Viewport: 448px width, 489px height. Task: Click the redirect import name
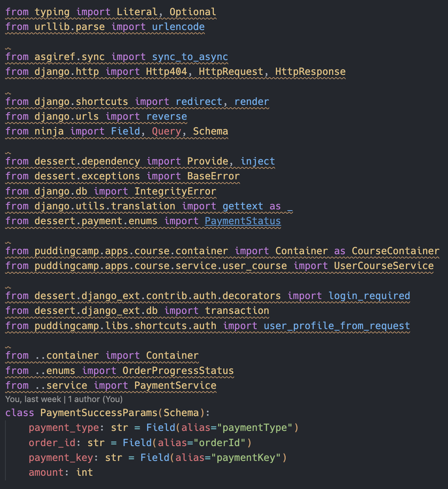[199, 102]
